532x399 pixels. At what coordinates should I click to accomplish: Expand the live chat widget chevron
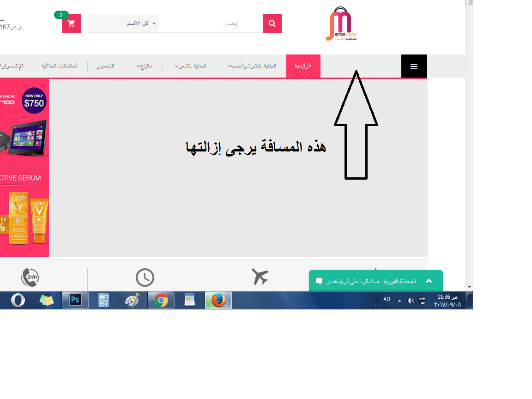(x=429, y=281)
